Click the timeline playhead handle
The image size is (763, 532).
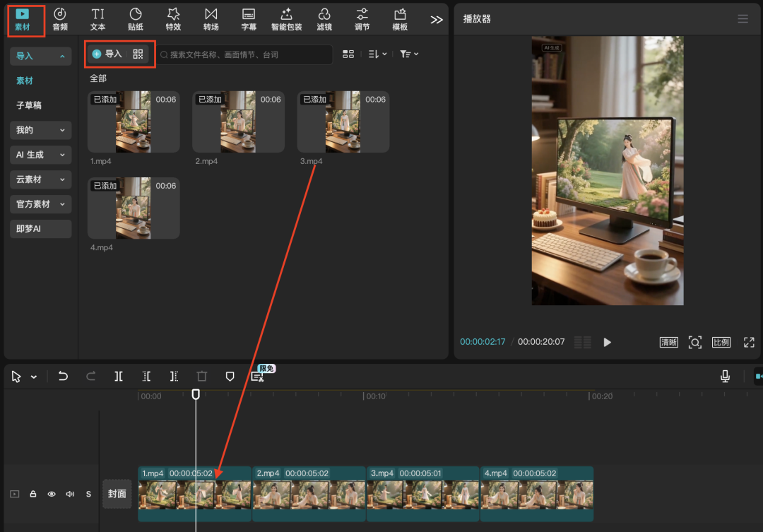point(196,394)
